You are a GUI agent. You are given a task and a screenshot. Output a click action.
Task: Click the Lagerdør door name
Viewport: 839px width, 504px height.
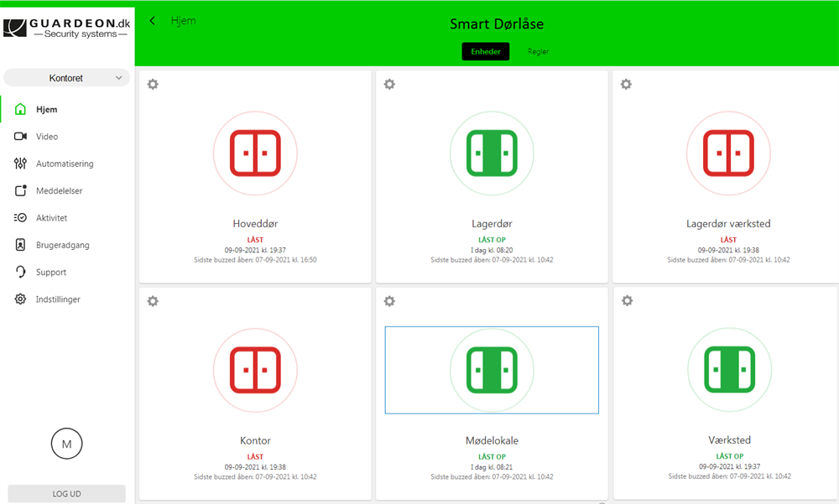pos(492,224)
